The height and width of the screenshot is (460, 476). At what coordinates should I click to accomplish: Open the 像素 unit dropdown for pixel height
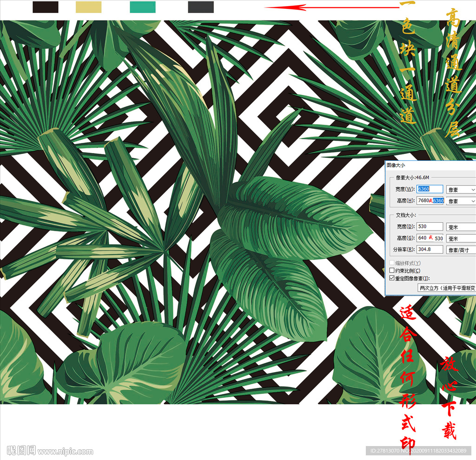pos(461,201)
